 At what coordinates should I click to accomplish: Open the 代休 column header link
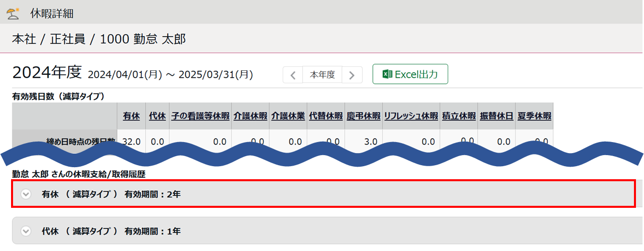click(x=158, y=116)
